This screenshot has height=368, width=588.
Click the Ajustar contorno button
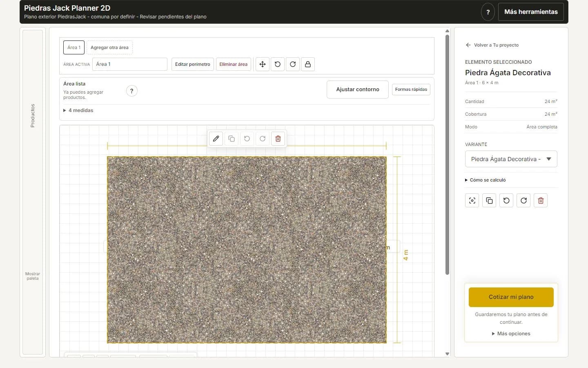point(358,90)
